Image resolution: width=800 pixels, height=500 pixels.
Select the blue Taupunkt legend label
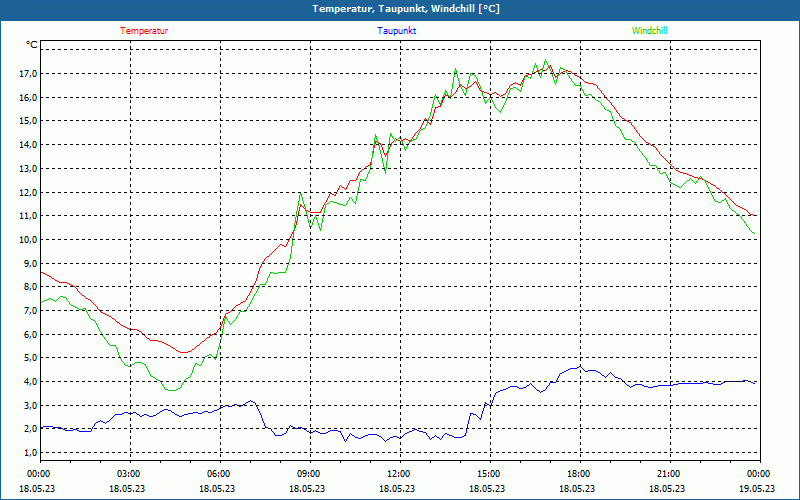[397, 31]
